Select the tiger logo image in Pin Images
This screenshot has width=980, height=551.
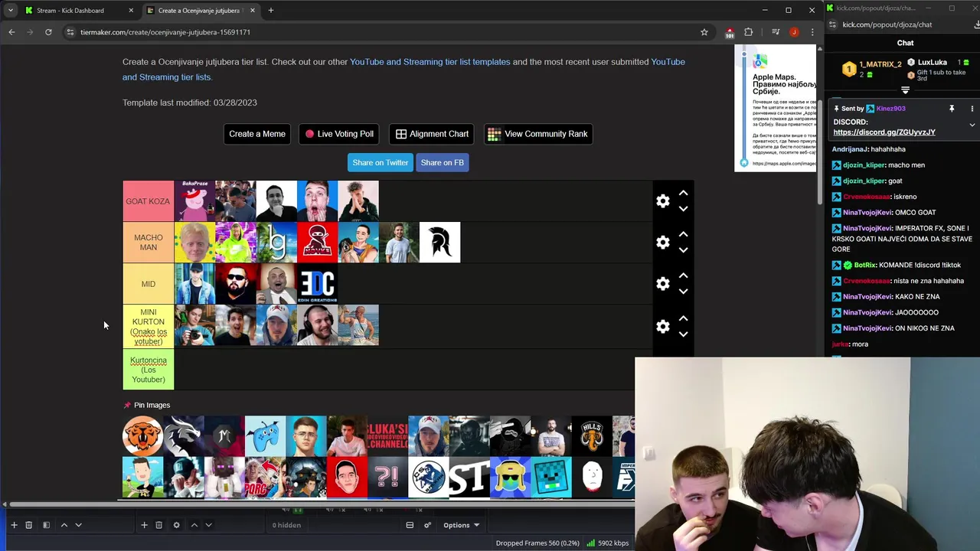pyautogui.click(x=143, y=436)
